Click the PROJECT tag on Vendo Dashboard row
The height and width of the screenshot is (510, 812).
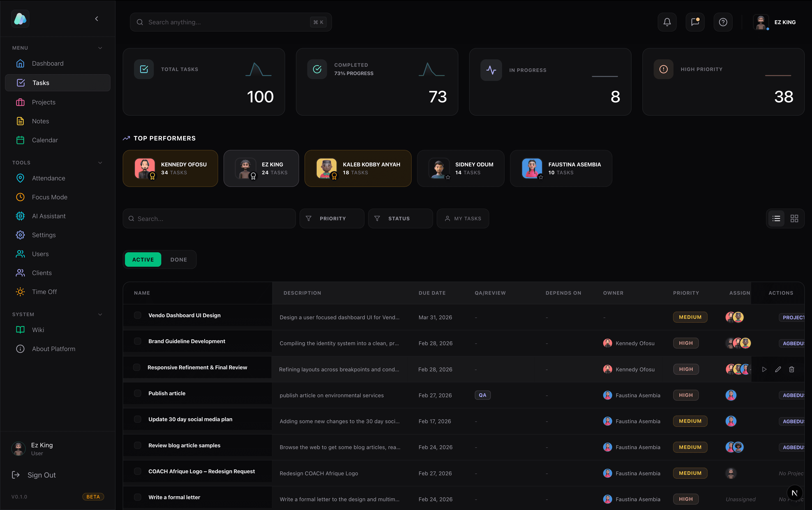792,317
